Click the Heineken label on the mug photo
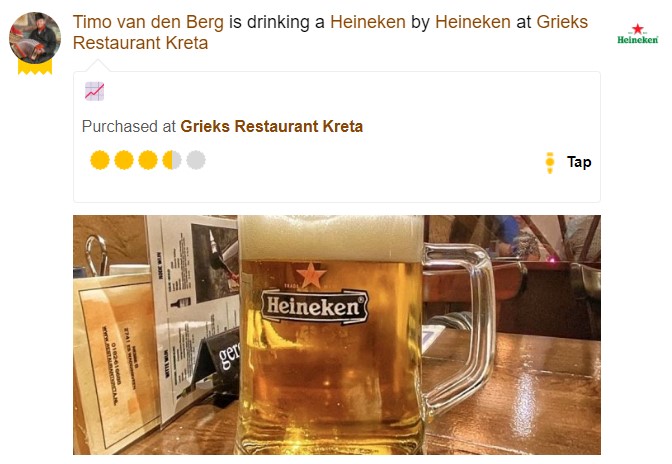The image size is (672, 464). click(x=315, y=306)
